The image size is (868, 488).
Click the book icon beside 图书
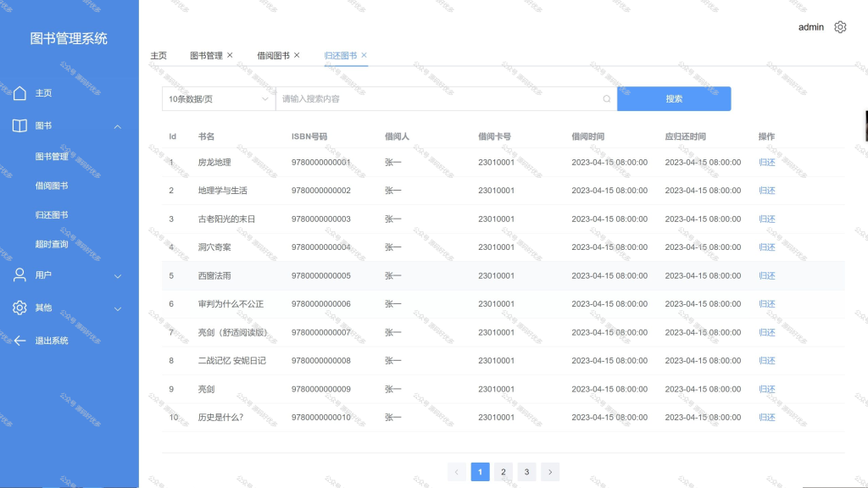click(20, 125)
